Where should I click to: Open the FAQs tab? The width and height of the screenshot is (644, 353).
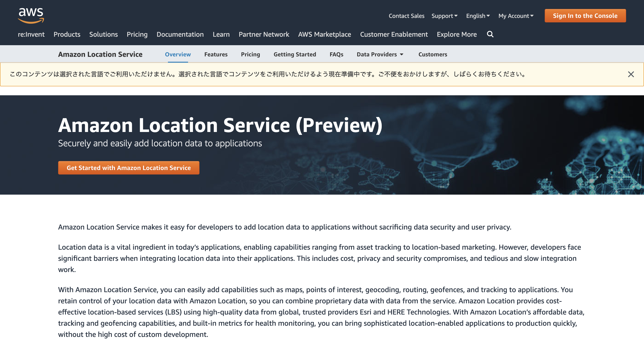[x=336, y=54]
